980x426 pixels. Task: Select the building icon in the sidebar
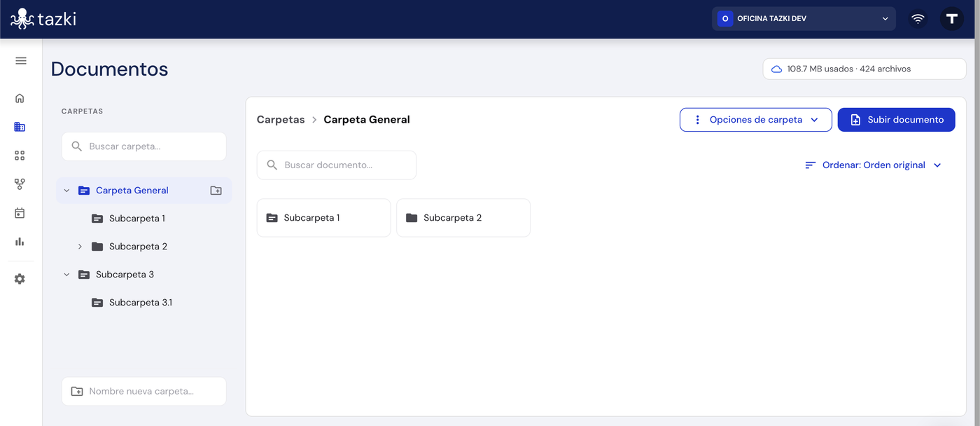tap(20, 127)
